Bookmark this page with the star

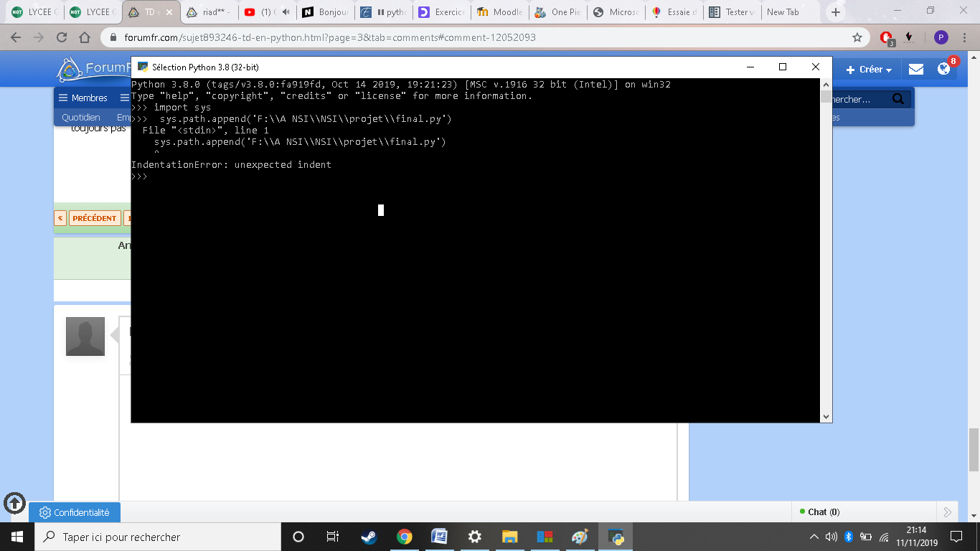857,37
